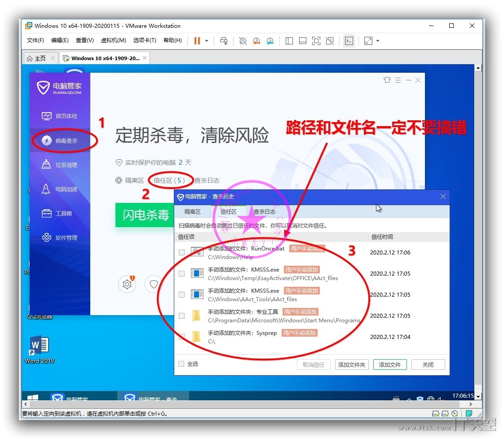Open the 选项卡(T) menu
Screen dimensions: 504x439
tap(145, 40)
